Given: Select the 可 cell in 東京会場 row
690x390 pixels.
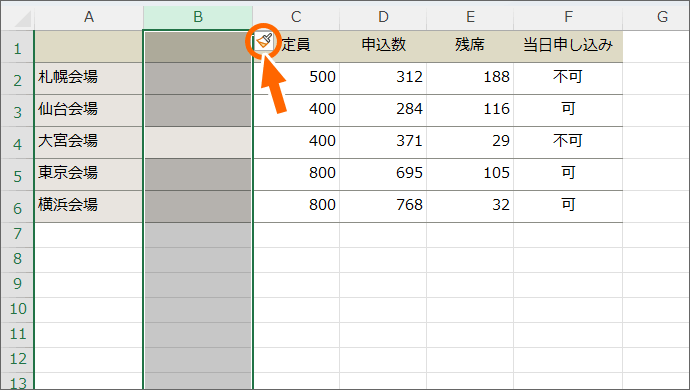Looking at the screenshot, I should 568,175.
